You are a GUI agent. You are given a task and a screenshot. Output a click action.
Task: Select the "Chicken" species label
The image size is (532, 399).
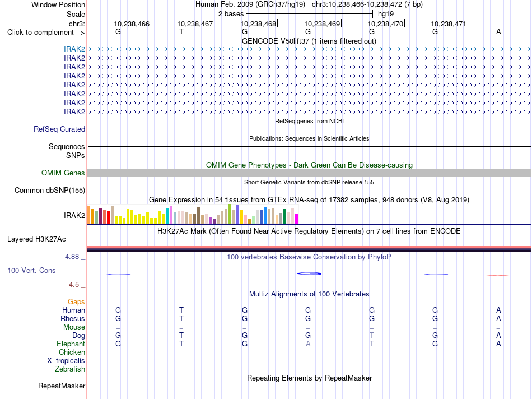click(72, 352)
